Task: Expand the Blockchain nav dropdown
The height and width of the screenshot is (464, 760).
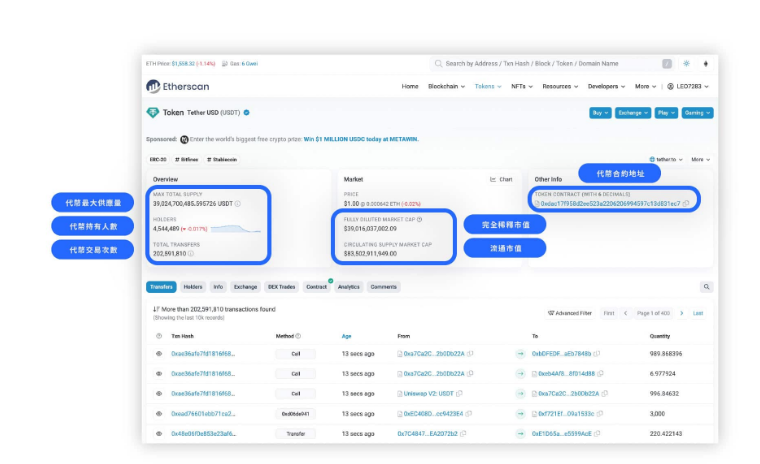Action: click(x=446, y=86)
